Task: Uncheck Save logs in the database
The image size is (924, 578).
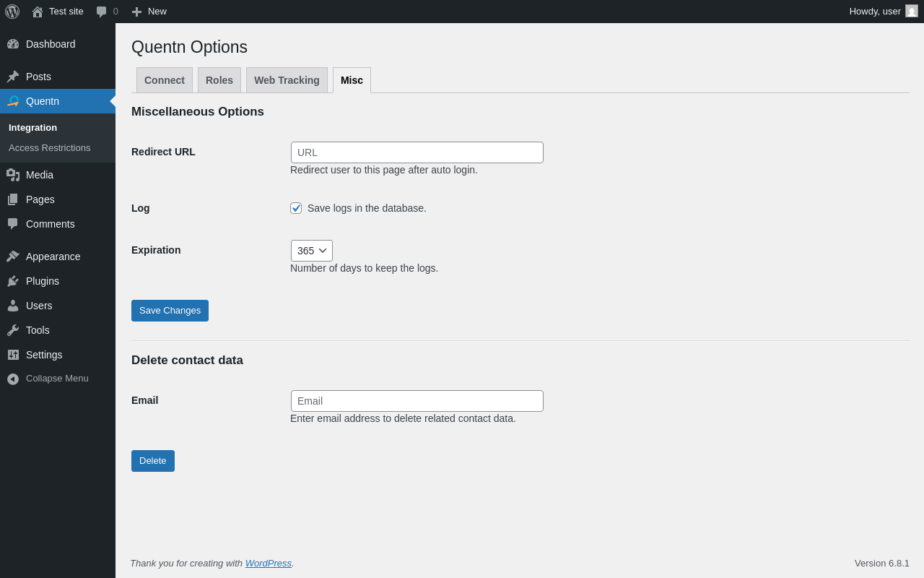Action: 296,208
